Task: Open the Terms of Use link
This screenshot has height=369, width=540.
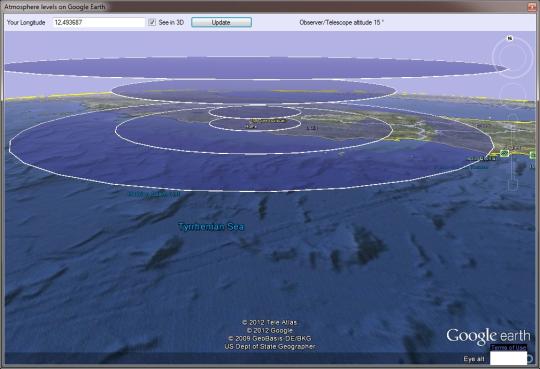Action: coord(508,347)
